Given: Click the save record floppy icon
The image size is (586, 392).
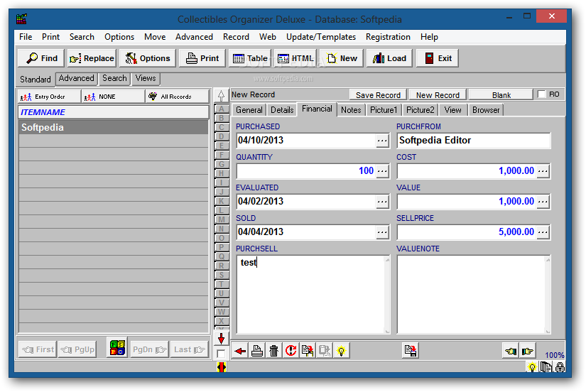Looking at the screenshot, I should coord(411,351).
